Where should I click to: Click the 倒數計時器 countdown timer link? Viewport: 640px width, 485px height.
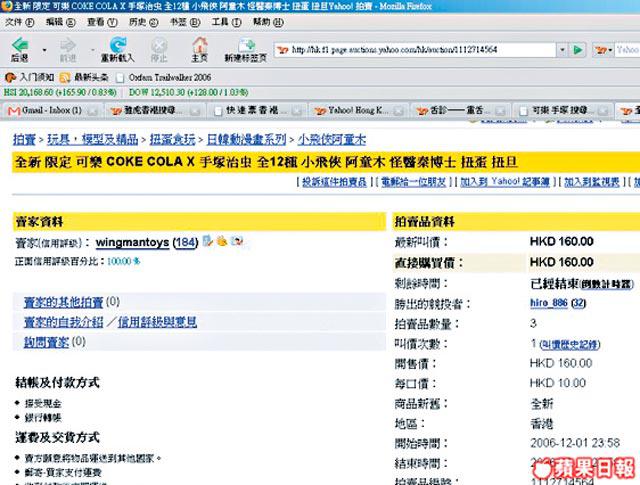(x=606, y=284)
